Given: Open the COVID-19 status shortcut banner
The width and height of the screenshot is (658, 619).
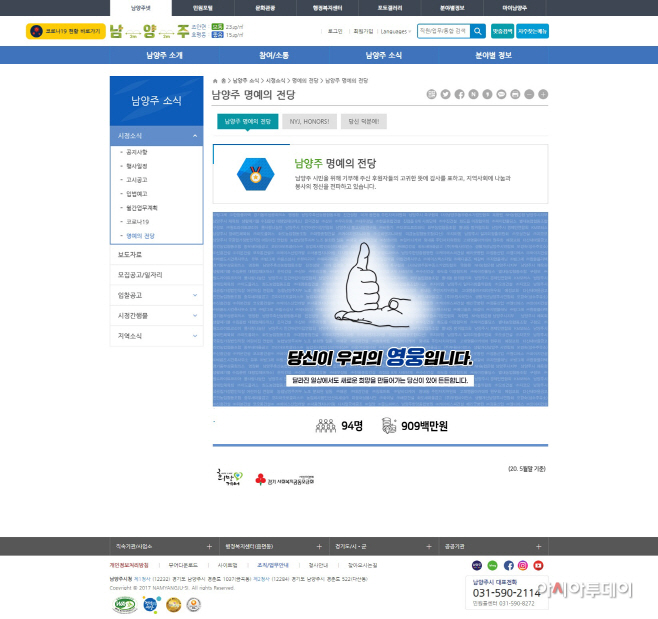Looking at the screenshot, I should click(x=66, y=31).
